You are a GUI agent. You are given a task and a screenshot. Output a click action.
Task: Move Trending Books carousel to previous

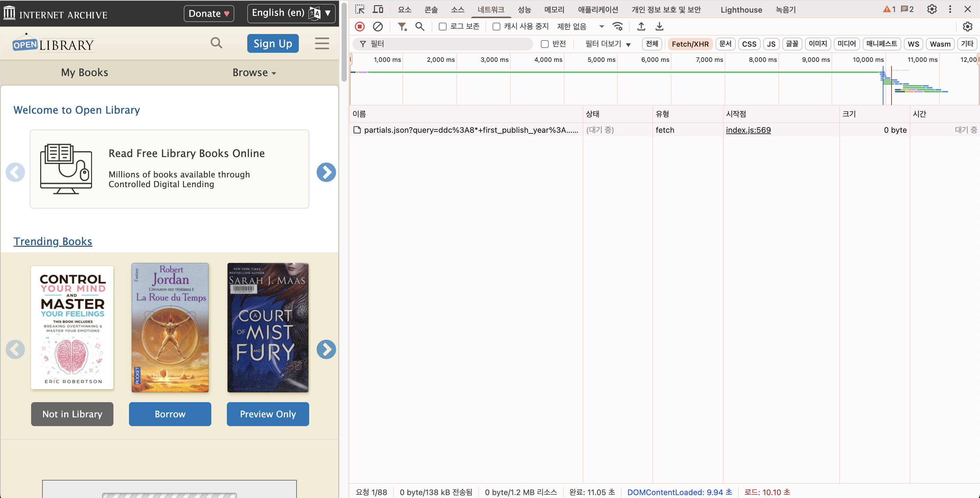tap(15, 349)
